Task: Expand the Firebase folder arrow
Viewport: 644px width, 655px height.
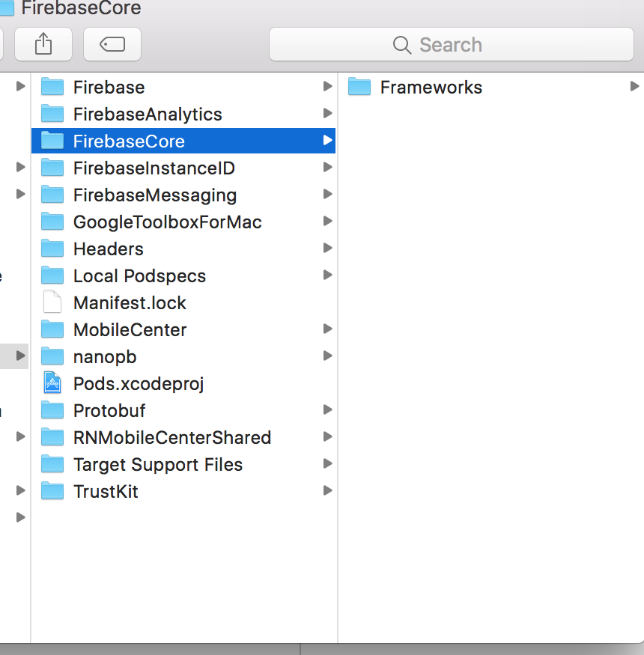Action: (x=328, y=87)
